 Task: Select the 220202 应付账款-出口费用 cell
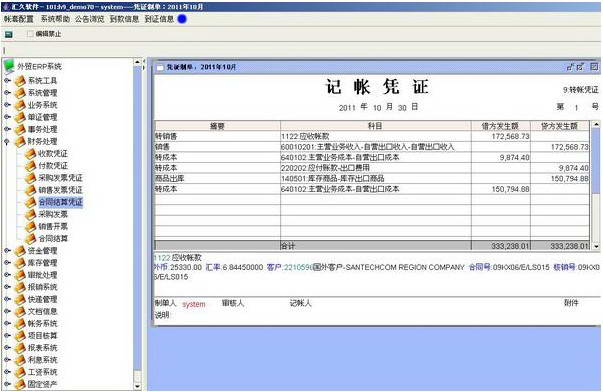[x=376, y=168]
